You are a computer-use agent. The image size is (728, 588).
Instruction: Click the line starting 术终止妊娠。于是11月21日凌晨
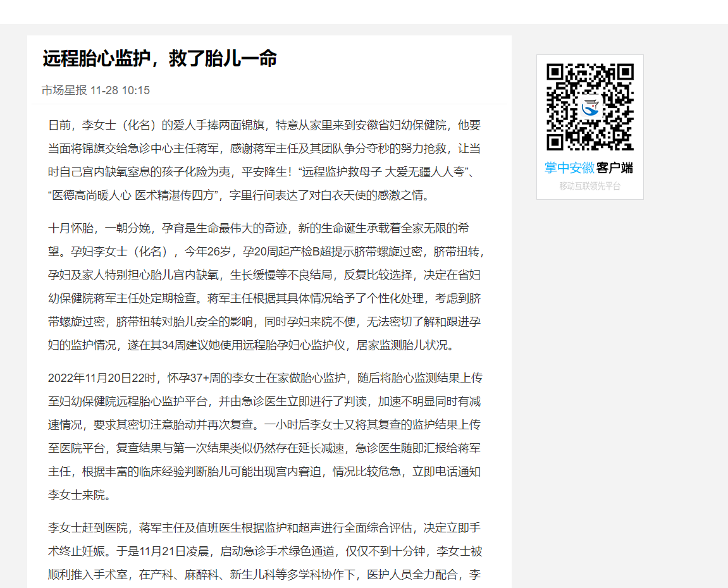pyautogui.click(x=265, y=551)
